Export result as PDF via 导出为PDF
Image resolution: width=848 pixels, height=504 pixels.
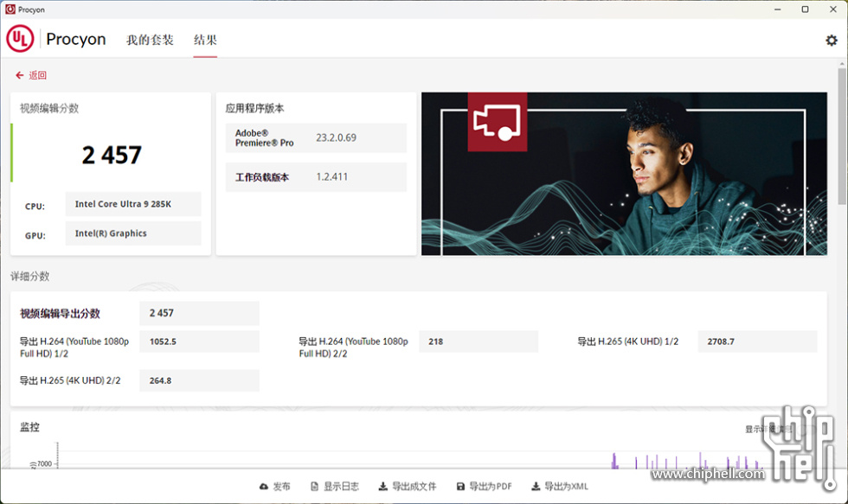coord(484,486)
